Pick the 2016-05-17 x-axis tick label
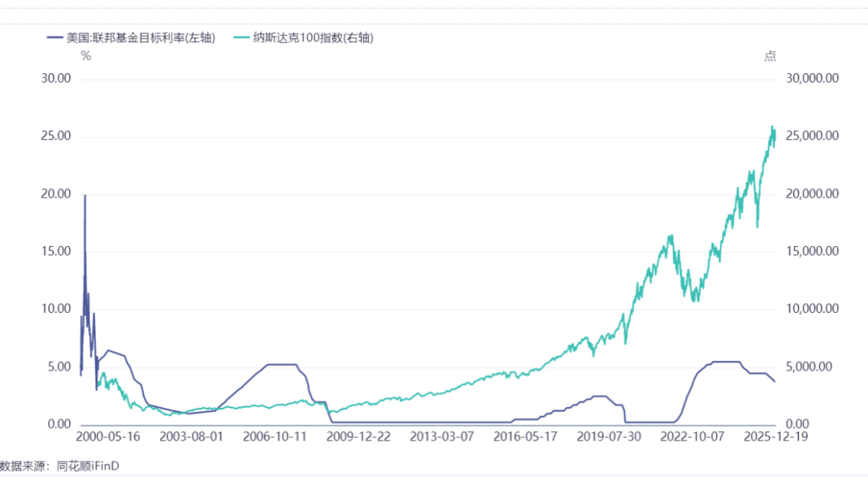This screenshot has height=477, width=868. [526, 437]
